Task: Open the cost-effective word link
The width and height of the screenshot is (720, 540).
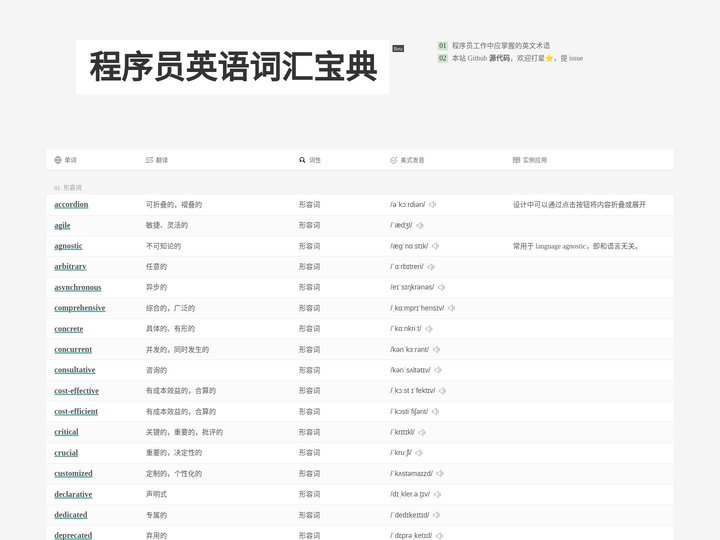Action: tap(77, 391)
